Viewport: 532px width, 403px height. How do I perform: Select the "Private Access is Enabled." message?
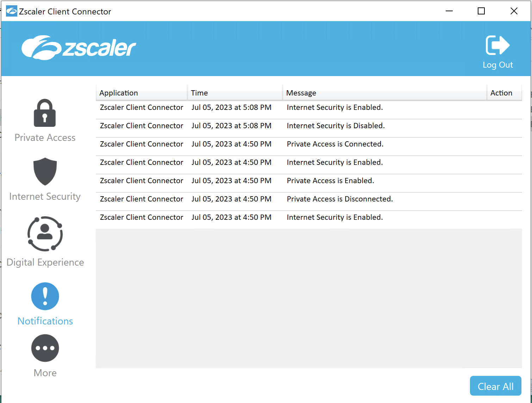(330, 181)
